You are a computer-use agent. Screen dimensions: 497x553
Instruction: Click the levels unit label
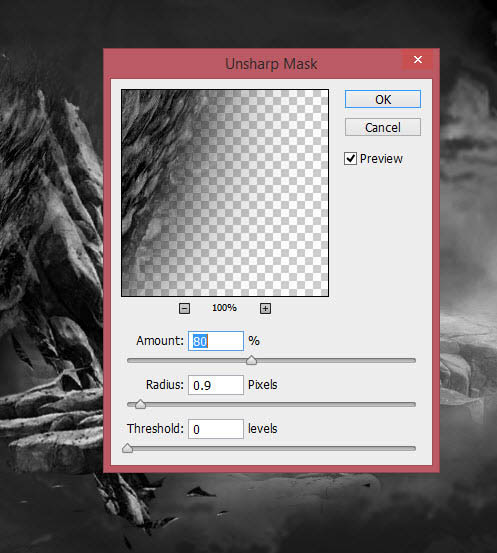tap(262, 429)
